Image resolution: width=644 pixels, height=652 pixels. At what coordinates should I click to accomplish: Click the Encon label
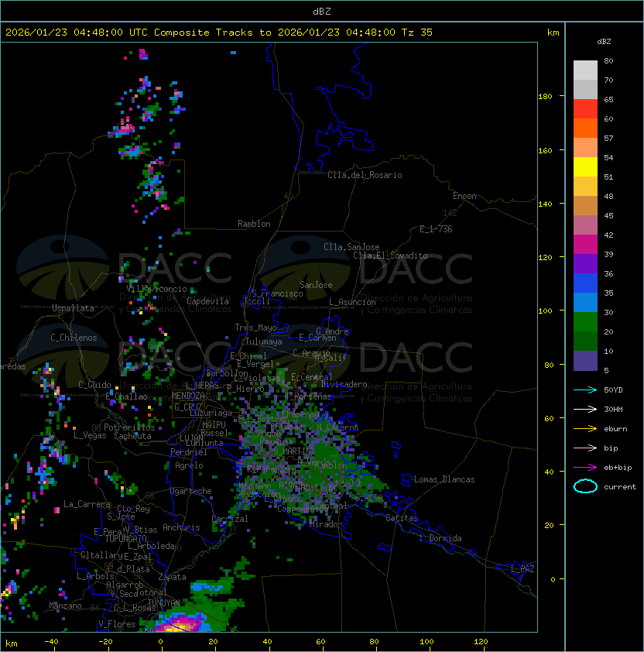(x=464, y=196)
